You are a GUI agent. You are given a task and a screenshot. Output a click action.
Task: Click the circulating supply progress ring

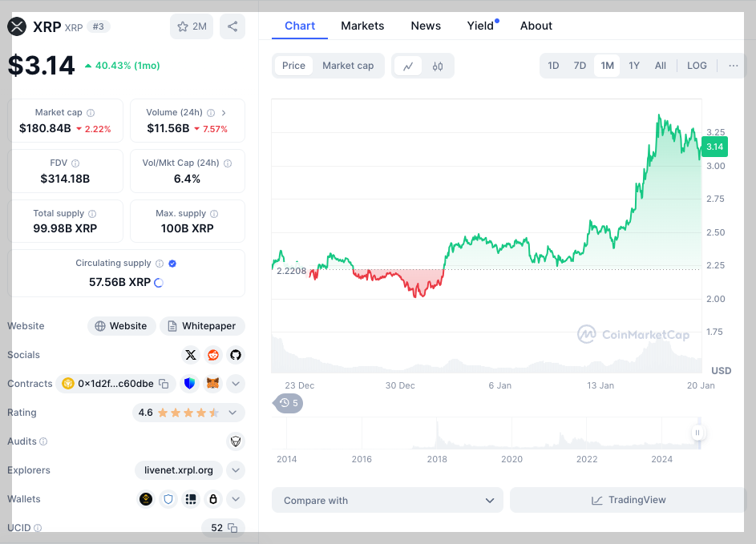click(x=159, y=283)
